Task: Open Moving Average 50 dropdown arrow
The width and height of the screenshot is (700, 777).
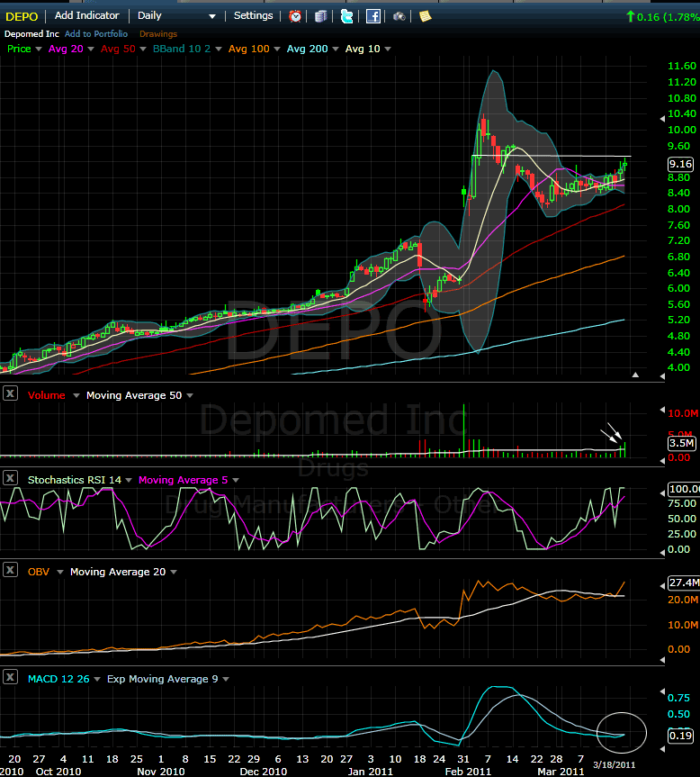Action: point(190,395)
